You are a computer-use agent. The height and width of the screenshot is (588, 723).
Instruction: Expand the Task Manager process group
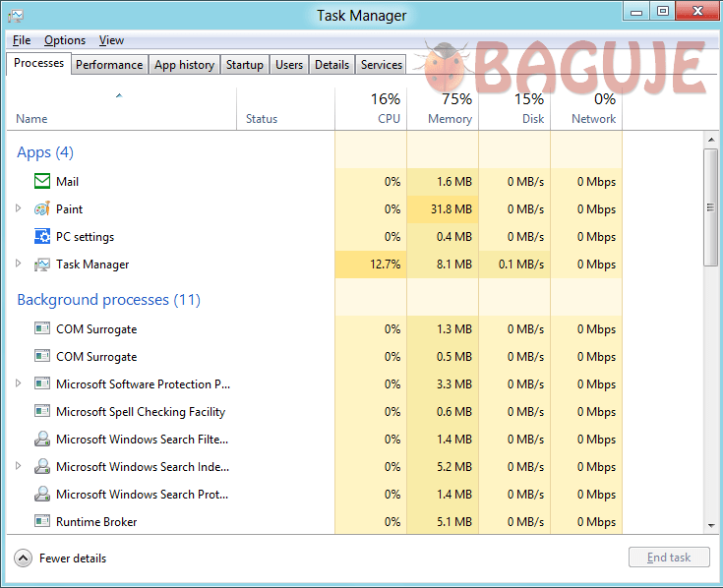pos(18,264)
